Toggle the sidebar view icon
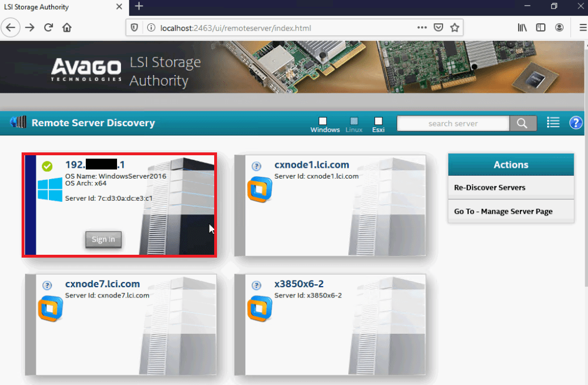Screen dimensions: 588x385 540,27
